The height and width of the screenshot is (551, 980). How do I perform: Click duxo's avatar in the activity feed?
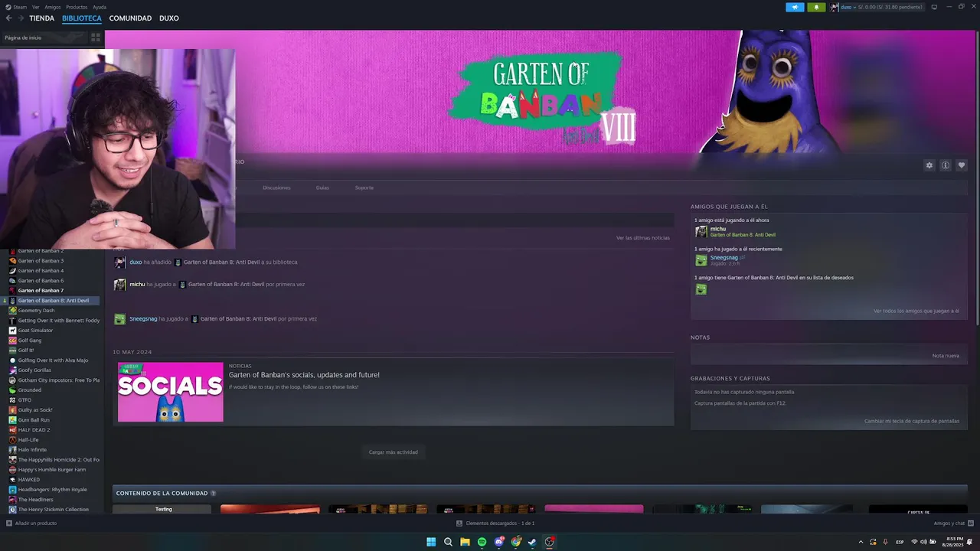coord(119,262)
